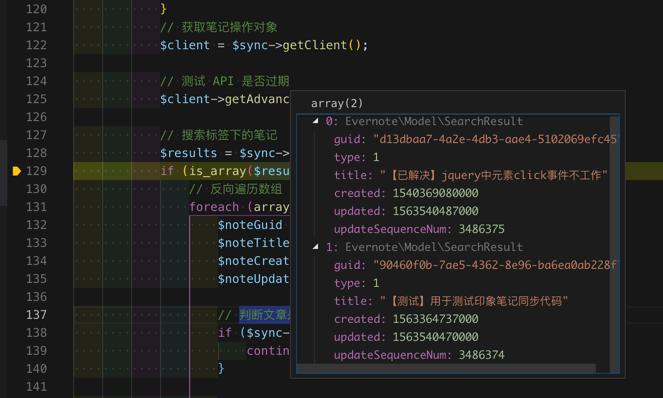
Task: Select created value 1540369080000
Action: (436, 193)
